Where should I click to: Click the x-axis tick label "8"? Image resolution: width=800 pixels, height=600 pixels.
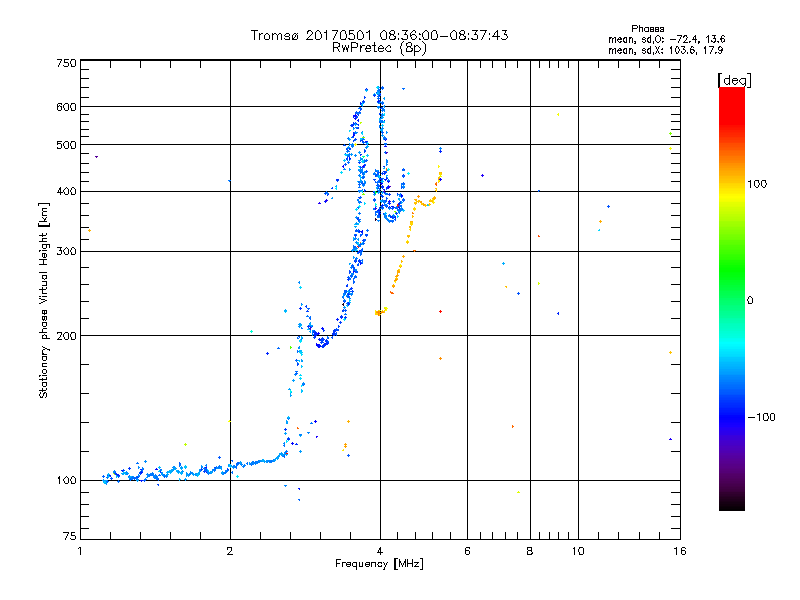pos(530,551)
